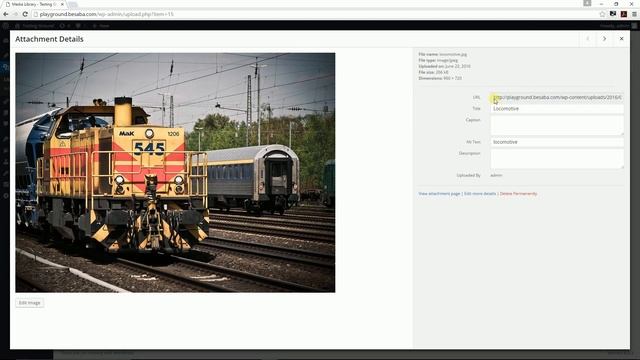Reload the page with the refresh icon
The width and height of the screenshot is (640, 360).
[x=25, y=14]
